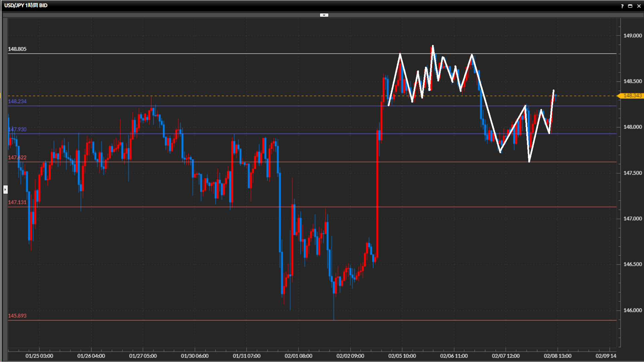Click the USD/JPY 1時間 BID title

[x=26, y=5]
